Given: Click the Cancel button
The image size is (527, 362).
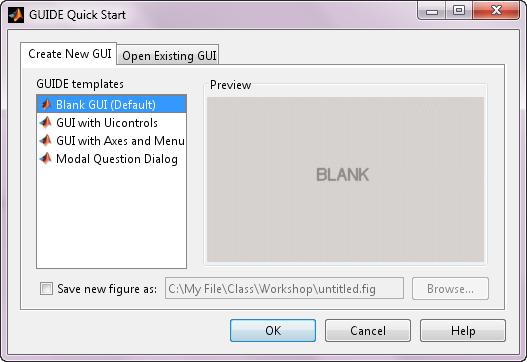Looking at the screenshot, I should (x=368, y=331).
